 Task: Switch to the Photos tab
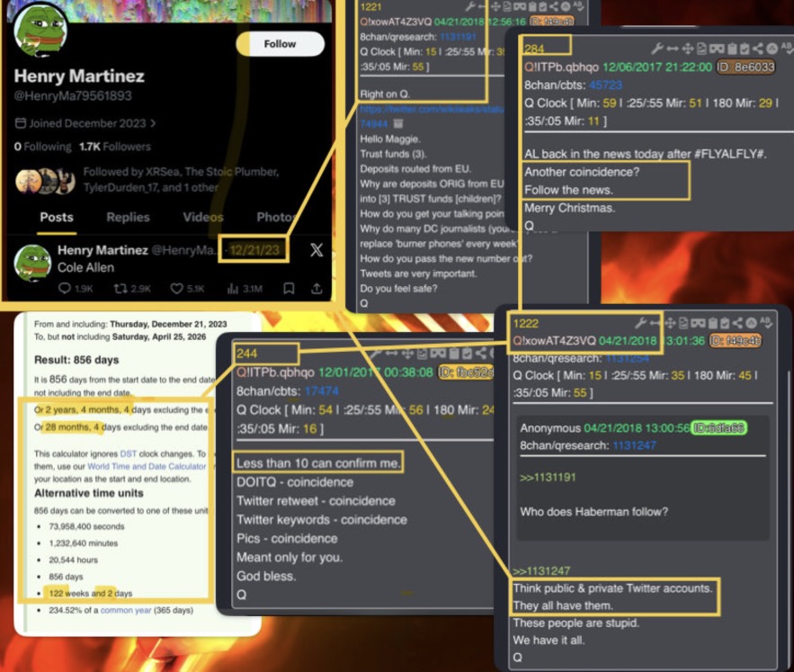pos(276,218)
